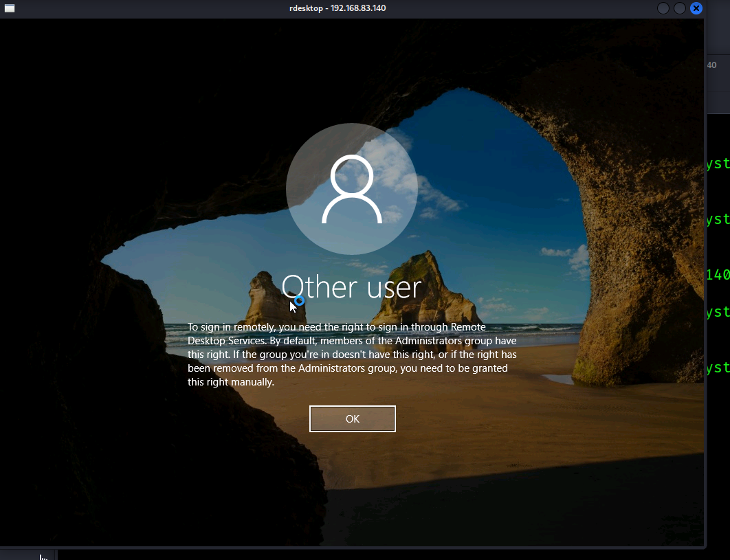This screenshot has width=730, height=560.
Task: Click the bottom-left taskbar panel item
Action: 28,555
